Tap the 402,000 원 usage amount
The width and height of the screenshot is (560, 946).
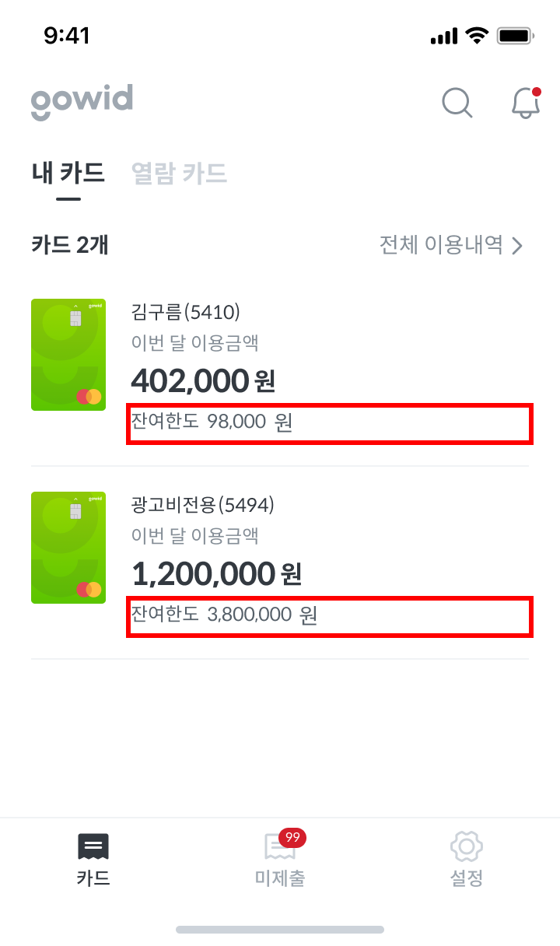[x=203, y=381]
